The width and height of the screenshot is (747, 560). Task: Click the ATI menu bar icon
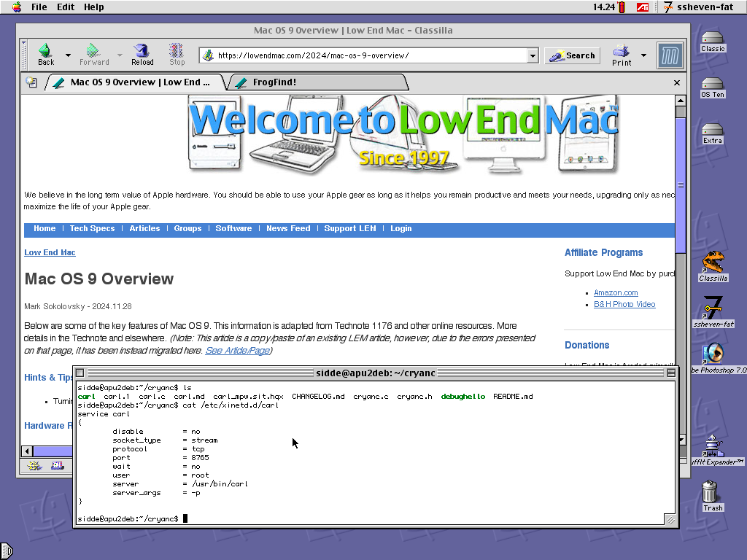643,7
